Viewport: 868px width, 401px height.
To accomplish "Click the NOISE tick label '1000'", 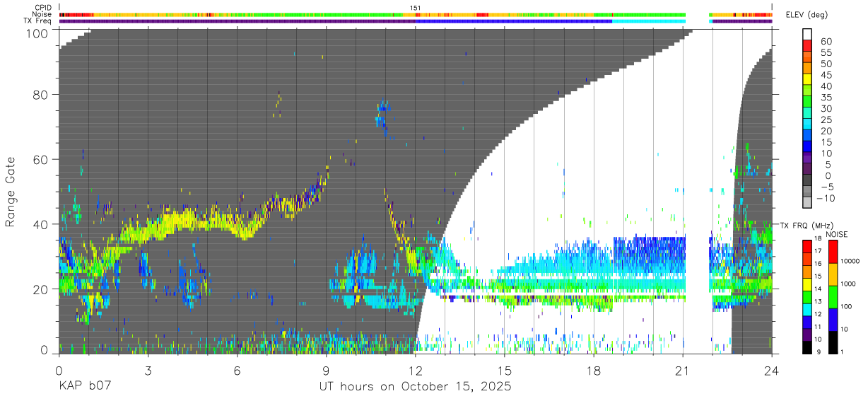I will (x=848, y=285).
